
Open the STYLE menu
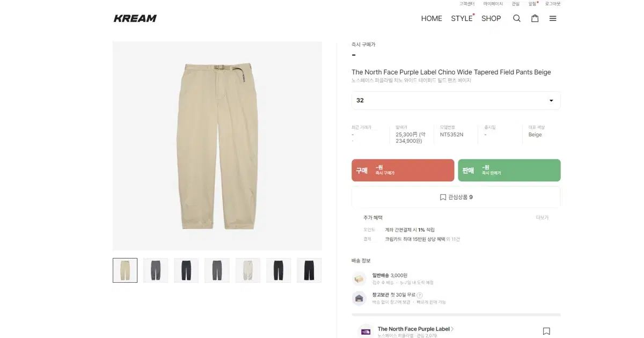tap(462, 18)
